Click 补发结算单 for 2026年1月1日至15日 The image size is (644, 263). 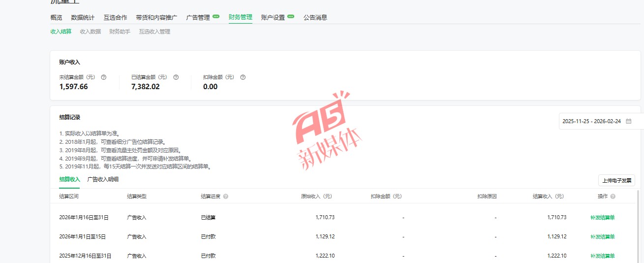(602, 236)
